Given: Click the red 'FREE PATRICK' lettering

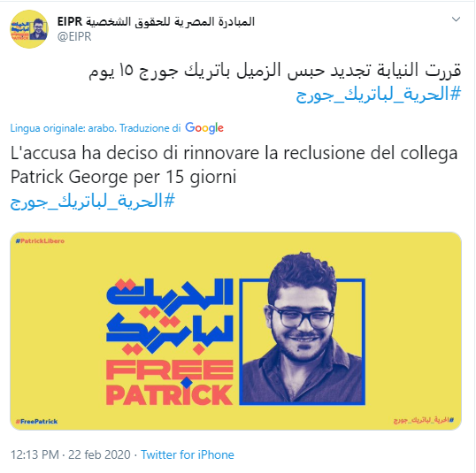Looking at the screenshot, I should pos(169,383).
